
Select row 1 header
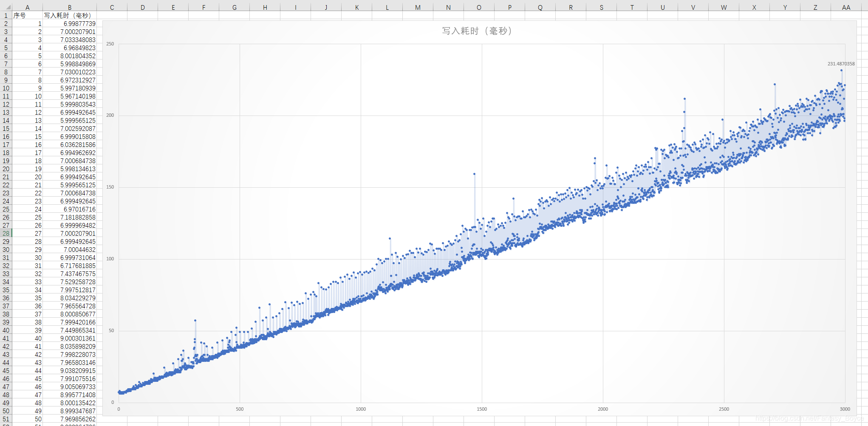point(6,15)
